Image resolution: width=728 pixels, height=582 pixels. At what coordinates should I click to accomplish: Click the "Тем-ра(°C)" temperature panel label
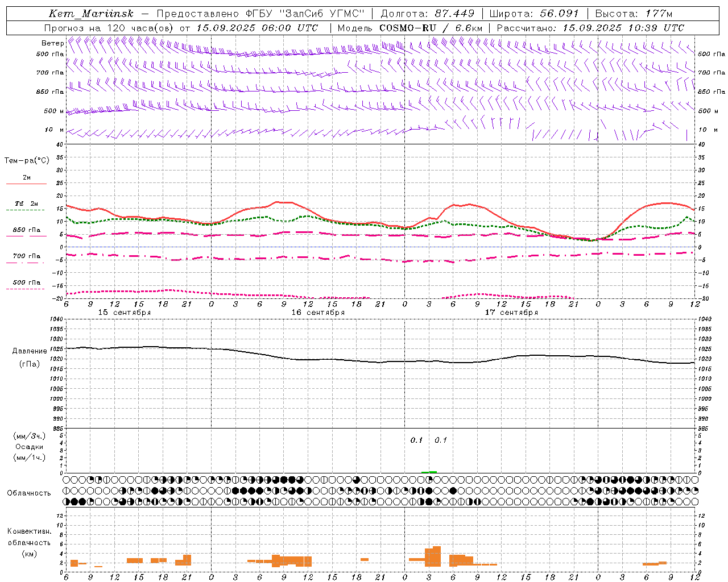[x=27, y=161]
